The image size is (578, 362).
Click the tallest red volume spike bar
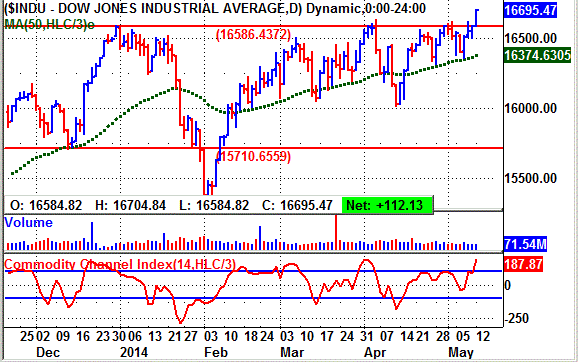click(336, 232)
